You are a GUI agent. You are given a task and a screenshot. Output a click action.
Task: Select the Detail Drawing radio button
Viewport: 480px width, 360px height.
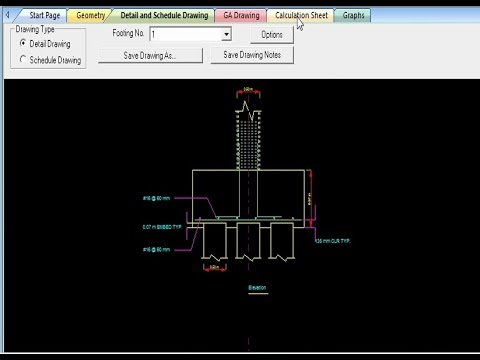point(23,43)
